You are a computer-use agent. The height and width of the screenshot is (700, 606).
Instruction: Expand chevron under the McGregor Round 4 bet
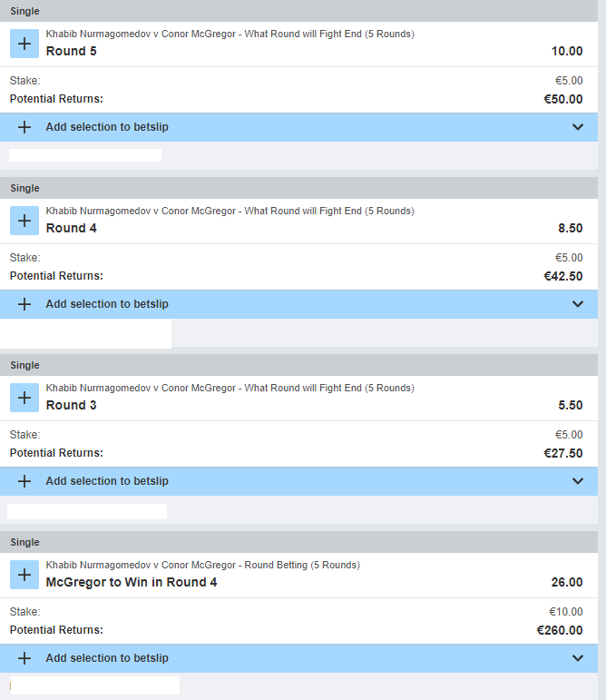578,658
